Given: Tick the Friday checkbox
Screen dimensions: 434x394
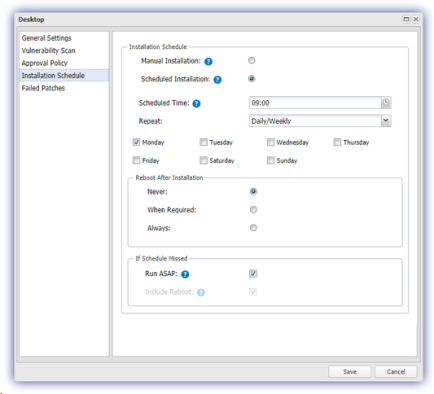Looking at the screenshot, I should pos(136,160).
